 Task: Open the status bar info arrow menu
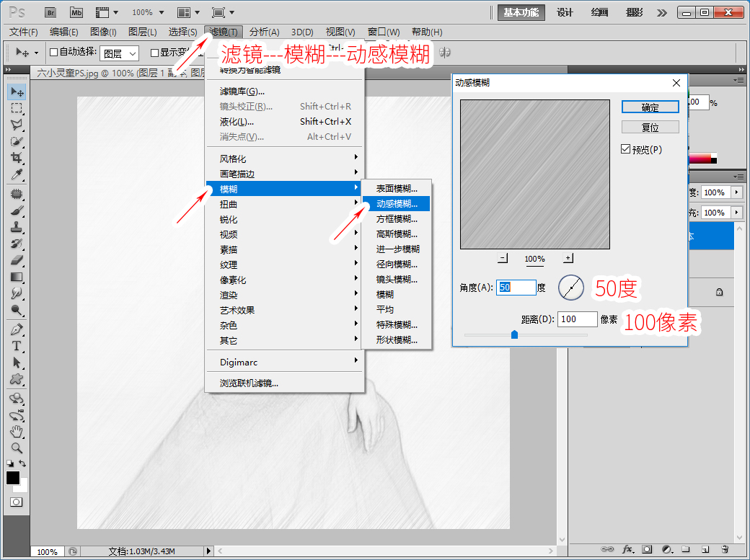click(x=208, y=551)
